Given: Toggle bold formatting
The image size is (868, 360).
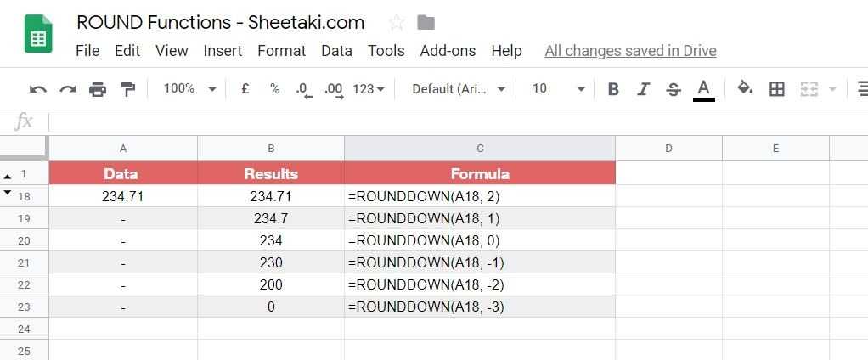Looking at the screenshot, I should pyautogui.click(x=613, y=89).
